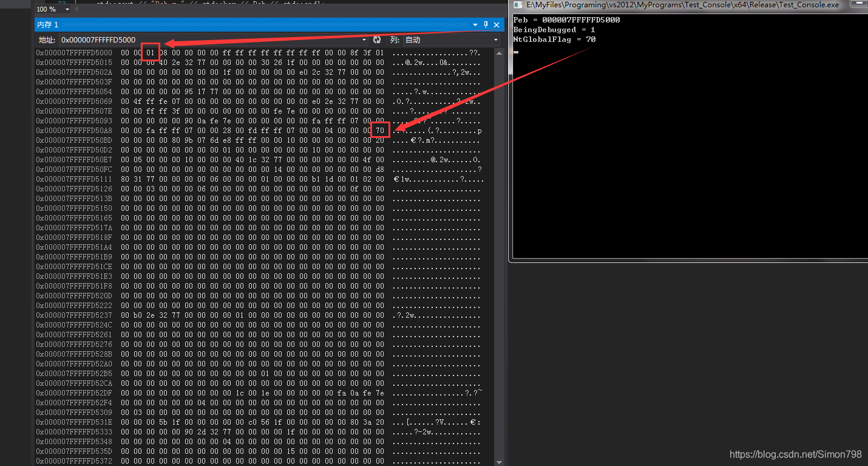Screen dimensions: 868x466
Task: Select memory row address 0x000007FFFFFD5333
Action: click(74, 432)
